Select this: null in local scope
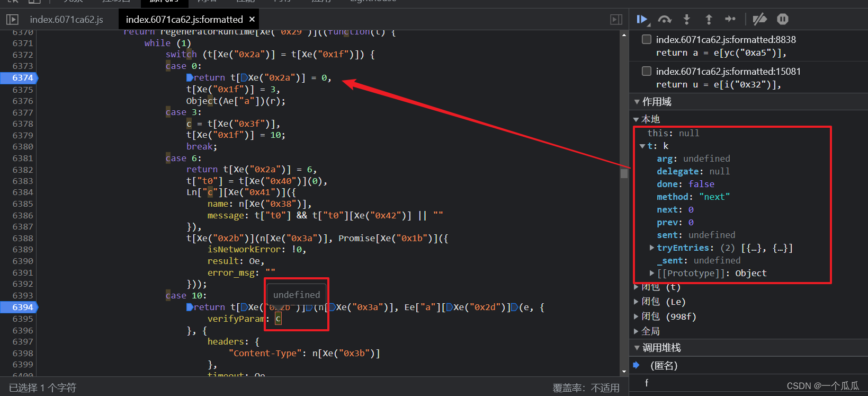The height and width of the screenshot is (396, 868). pos(673,133)
